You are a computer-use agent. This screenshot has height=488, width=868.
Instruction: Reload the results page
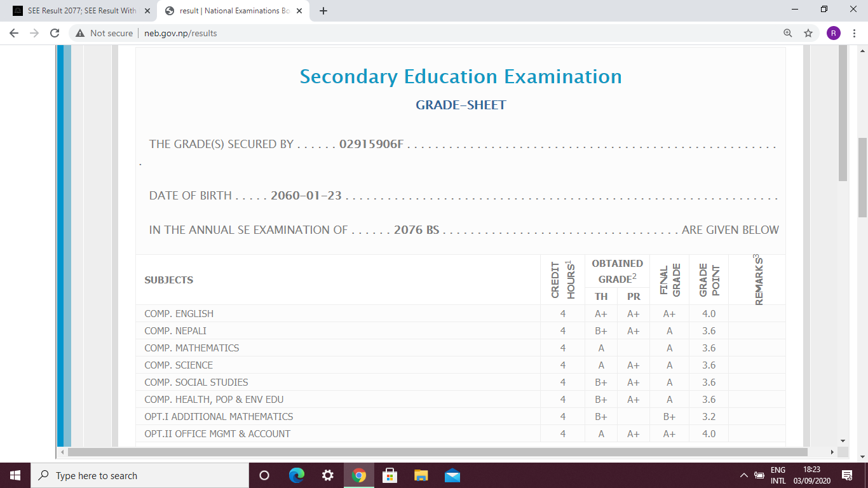(x=55, y=33)
